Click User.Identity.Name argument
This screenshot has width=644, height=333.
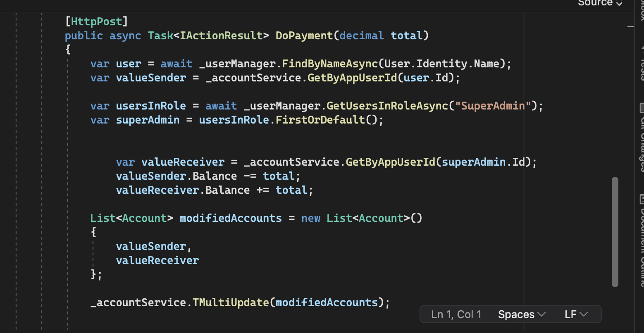442,64
